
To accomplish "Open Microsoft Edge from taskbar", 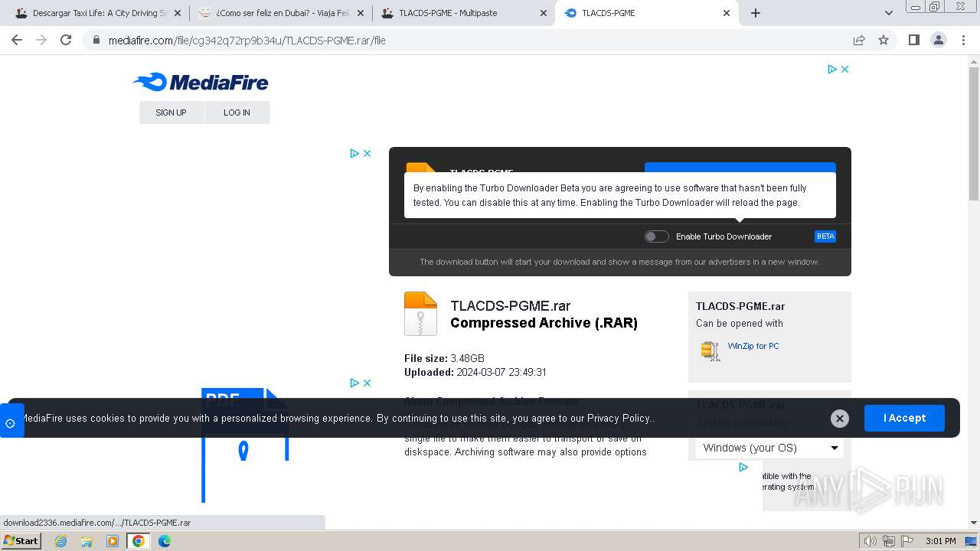I will (x=165, y=541).
